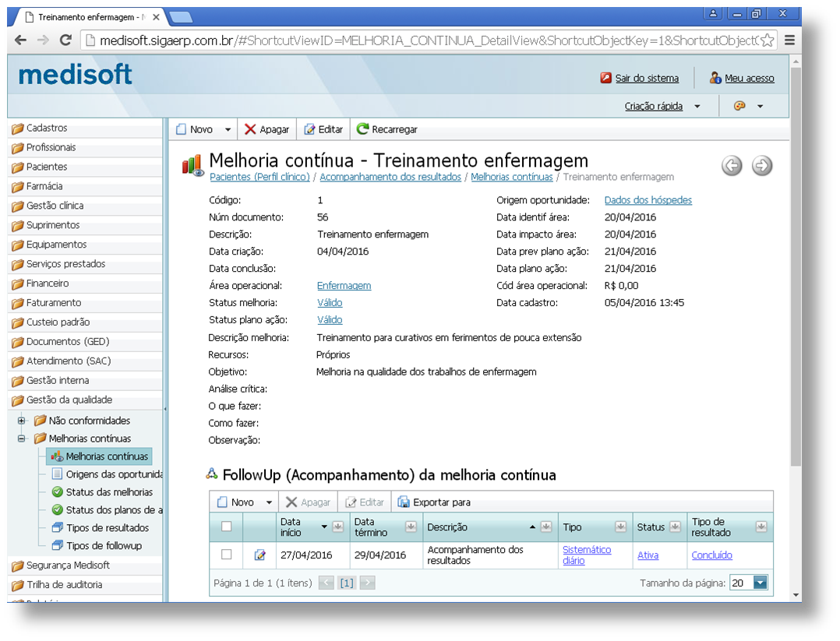Viewport: 840px width, 641px height.
Task: Go to previous record with left arrow
Action: coord(732,165)
